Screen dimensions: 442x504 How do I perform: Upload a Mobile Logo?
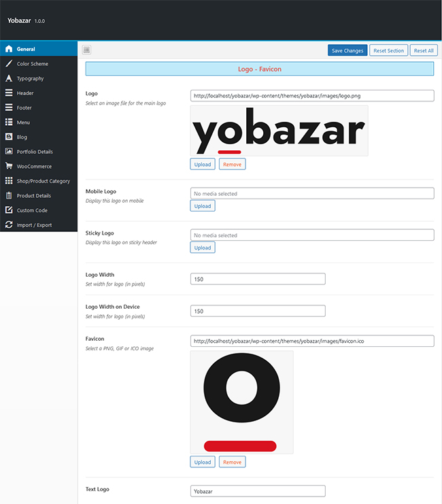click(203, 206)
